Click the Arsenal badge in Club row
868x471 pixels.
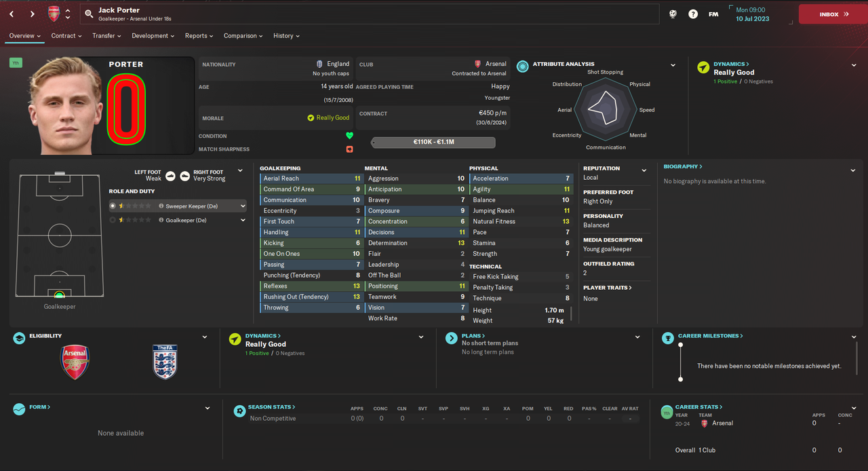[477, 64]
